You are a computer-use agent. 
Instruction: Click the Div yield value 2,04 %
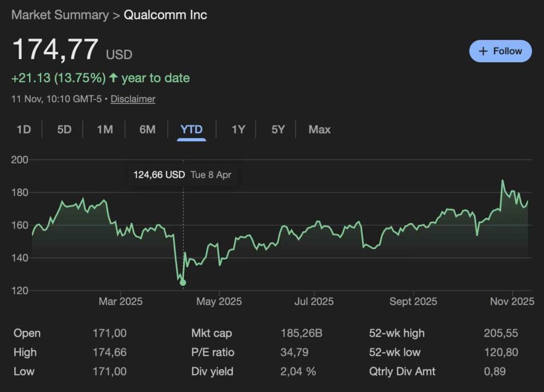click(x=297, y=371)
